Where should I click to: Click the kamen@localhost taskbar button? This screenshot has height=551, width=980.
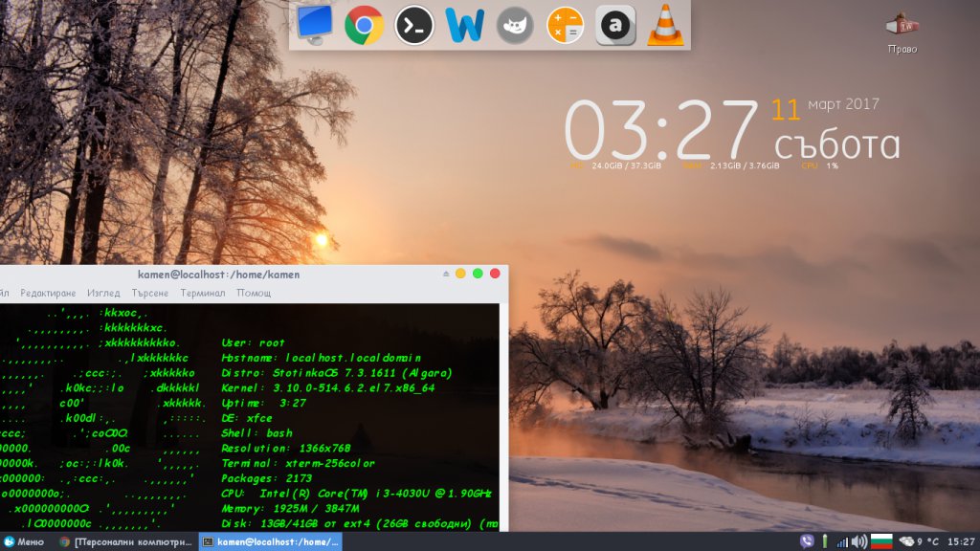point(270,541)
